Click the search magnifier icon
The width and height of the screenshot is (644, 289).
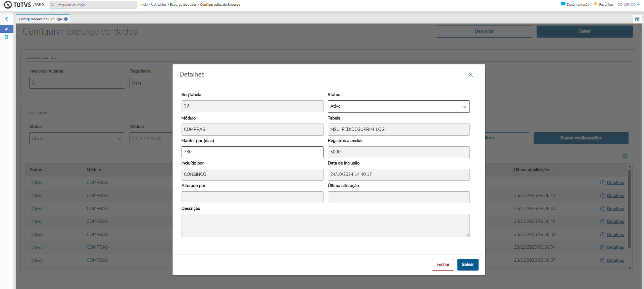tap(52, 5)
